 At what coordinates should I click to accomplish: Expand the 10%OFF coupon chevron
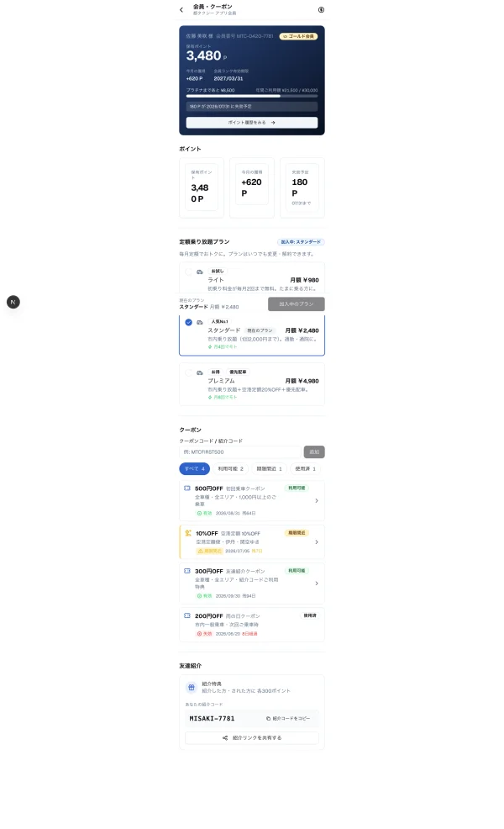tap(317, 541)
